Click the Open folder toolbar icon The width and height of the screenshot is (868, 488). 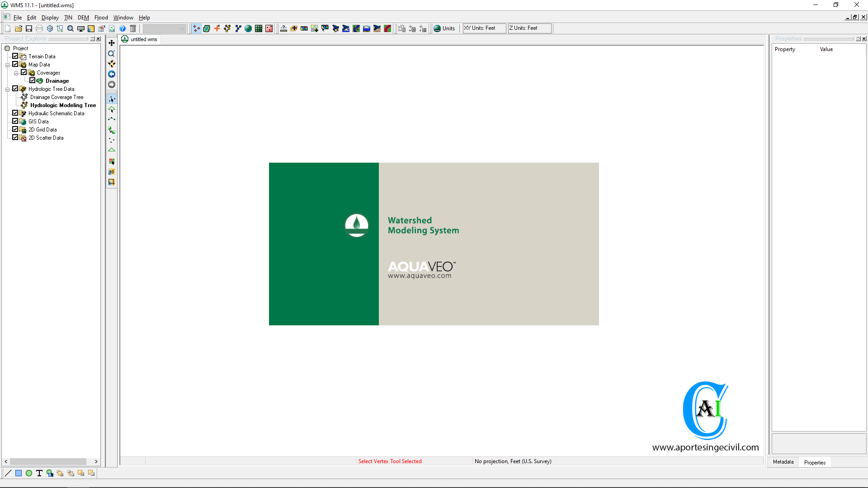point(19,28)
